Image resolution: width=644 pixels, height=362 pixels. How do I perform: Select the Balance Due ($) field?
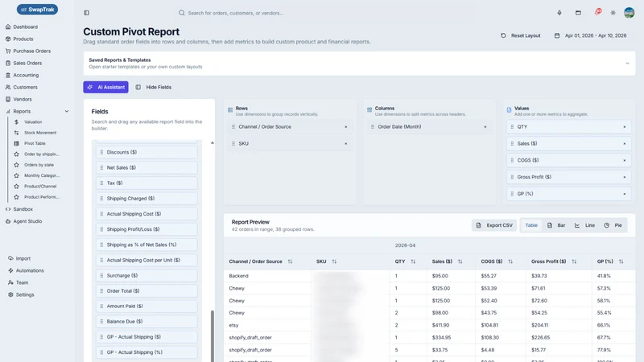147,321
